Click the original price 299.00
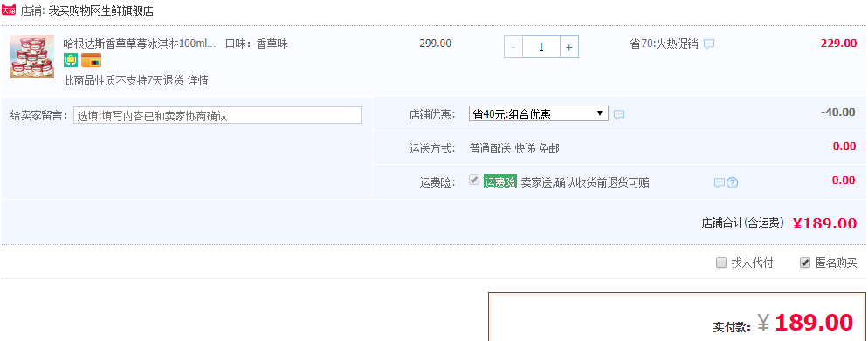Image resolution: width=868 pixels, height=341 pixels. [x=435, y=44]
